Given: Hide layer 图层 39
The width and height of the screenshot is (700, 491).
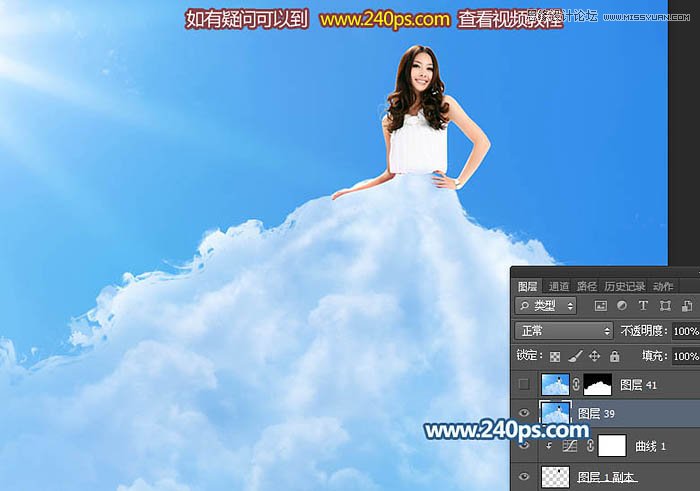Looking at the screenshot, I should [x=524, y=413].
